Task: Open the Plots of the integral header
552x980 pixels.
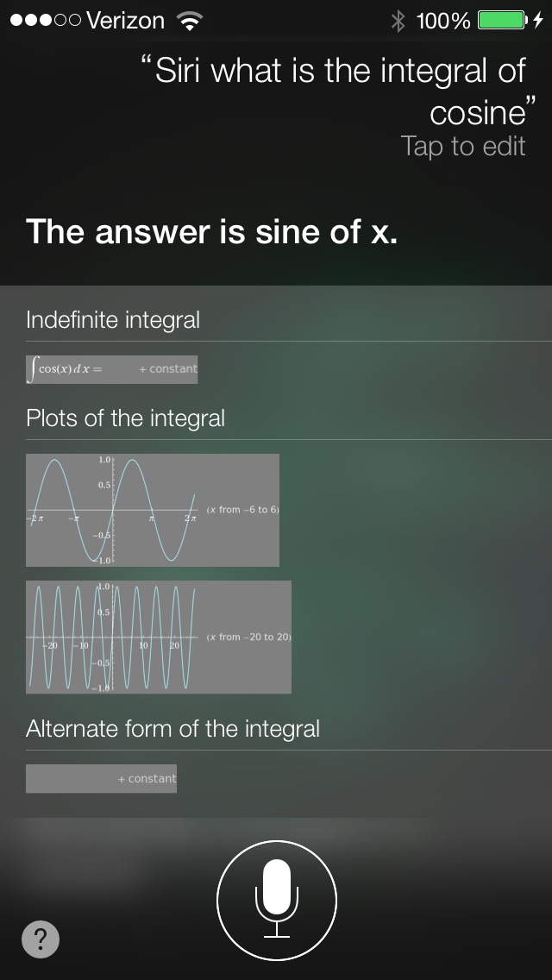Action: [x=125, y=418]
